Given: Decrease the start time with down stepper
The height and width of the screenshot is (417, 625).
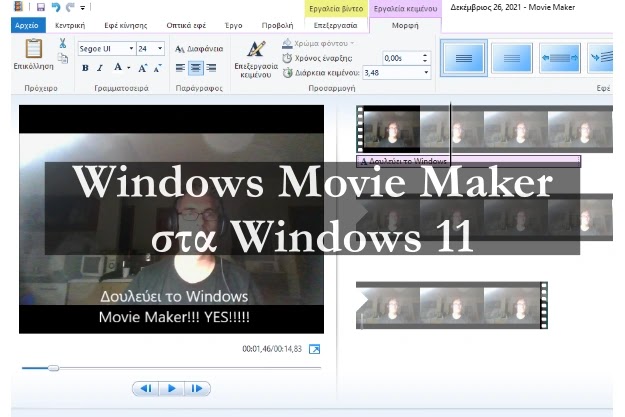Looking at the screenshot, I should pyautogui.click(x=425, y=61).
